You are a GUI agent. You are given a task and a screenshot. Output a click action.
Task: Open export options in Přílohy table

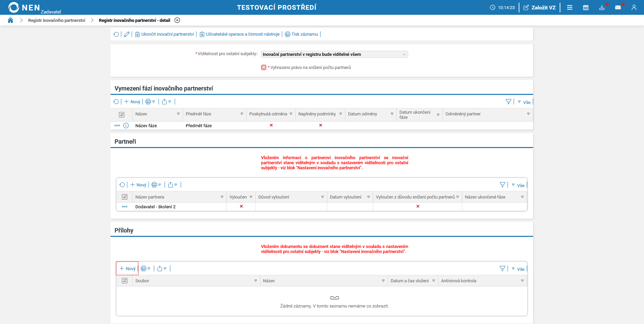[x=162, y=268]
